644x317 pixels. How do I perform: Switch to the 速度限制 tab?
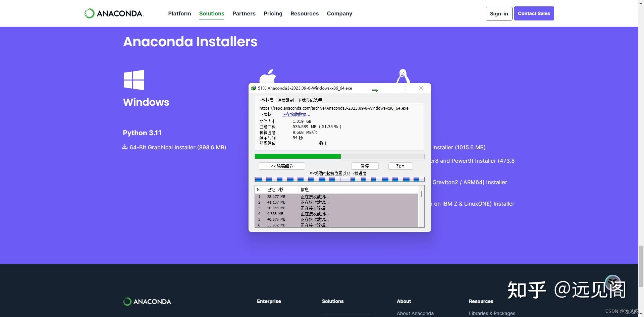285,100
